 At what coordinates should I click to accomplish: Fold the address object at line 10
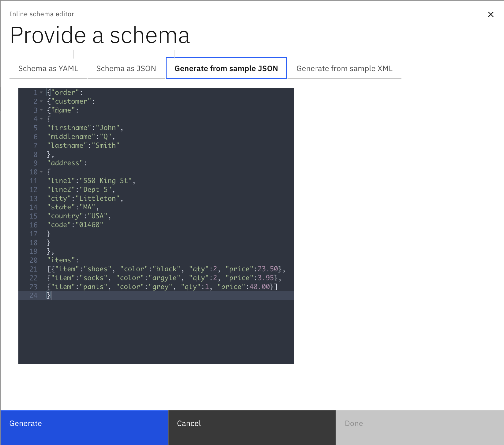[x=41, y=172]
